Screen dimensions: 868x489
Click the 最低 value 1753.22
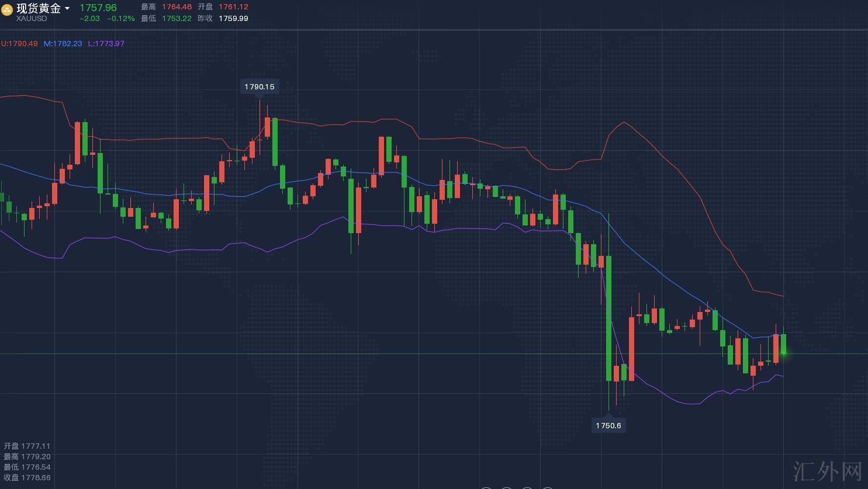pos(176,19)
